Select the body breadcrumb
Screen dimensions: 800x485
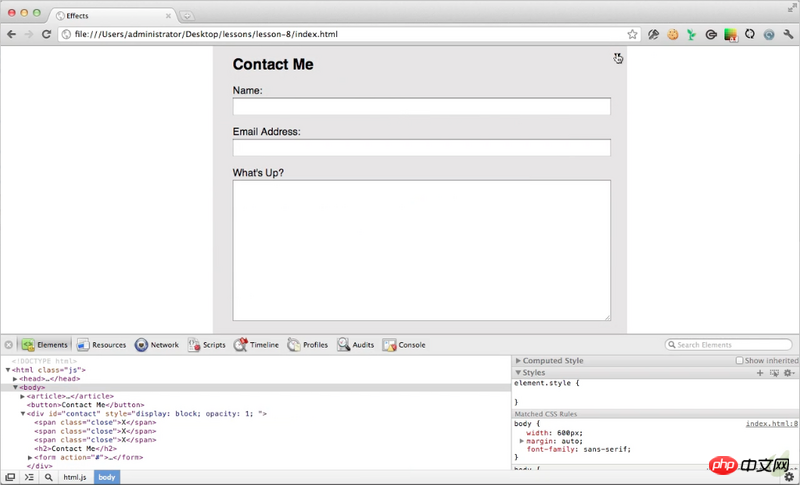pyautogui.click(x=107, y=477)
